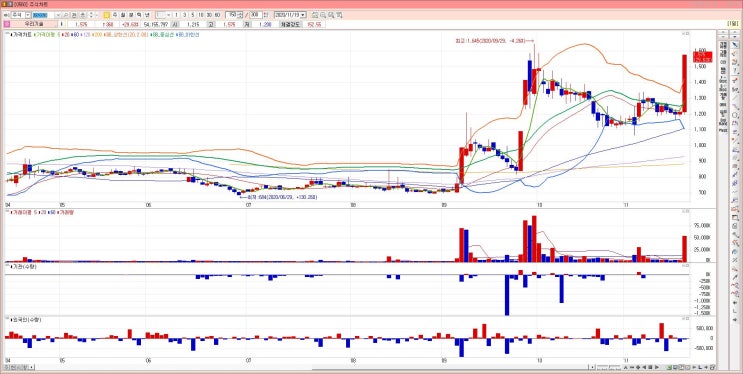Select the 10 interval button

point(201,15)
